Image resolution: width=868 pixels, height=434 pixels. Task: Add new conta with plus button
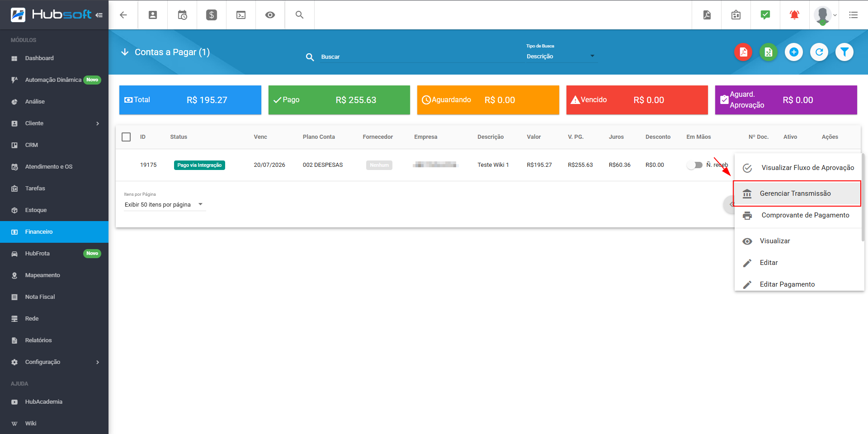tap(794, 52)
